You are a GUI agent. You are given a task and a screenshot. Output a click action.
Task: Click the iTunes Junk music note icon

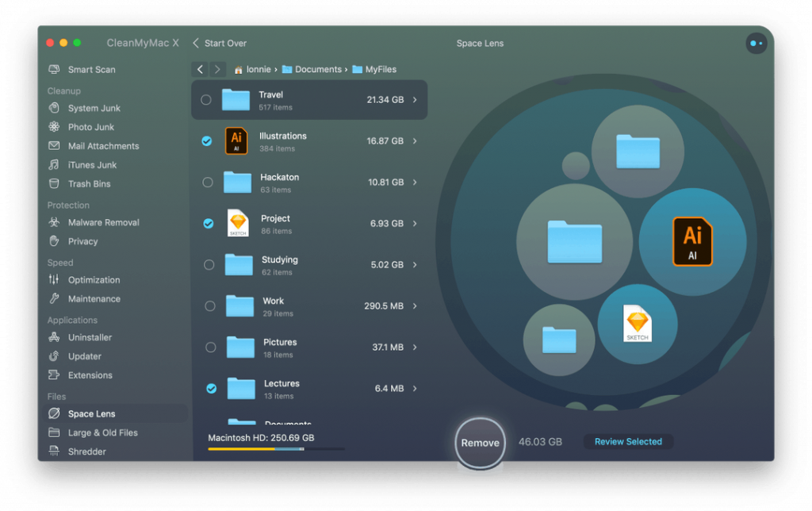point(54,165)
